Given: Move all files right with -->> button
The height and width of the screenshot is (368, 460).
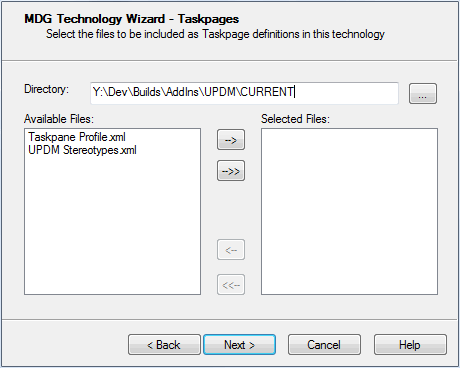Looking at the screenshot, I should coord(231,171).
